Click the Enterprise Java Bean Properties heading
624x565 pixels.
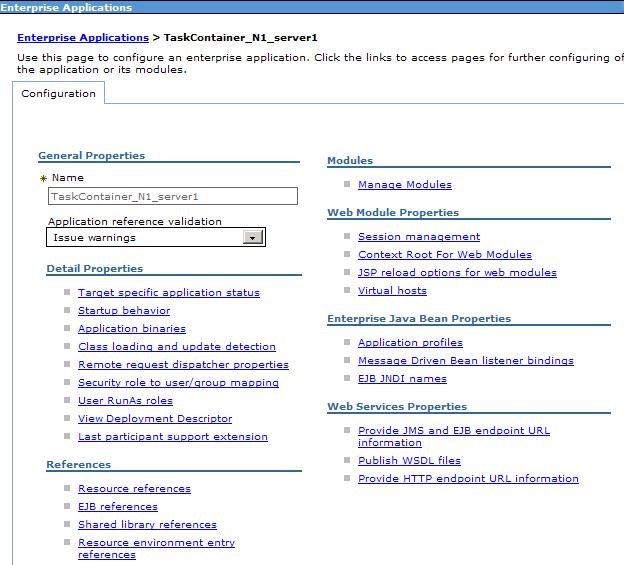pyautogui.click(x=419, y=319)
